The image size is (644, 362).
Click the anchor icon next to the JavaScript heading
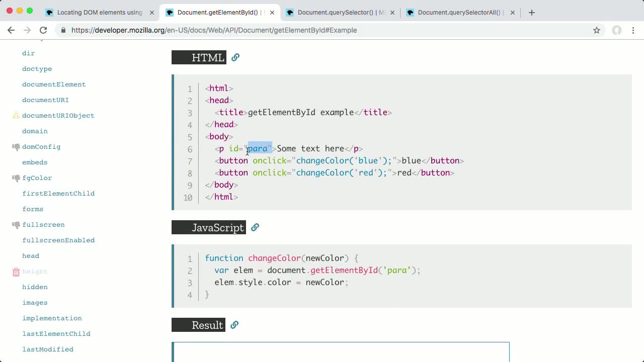pyautogui.click(x=255, y=227)
